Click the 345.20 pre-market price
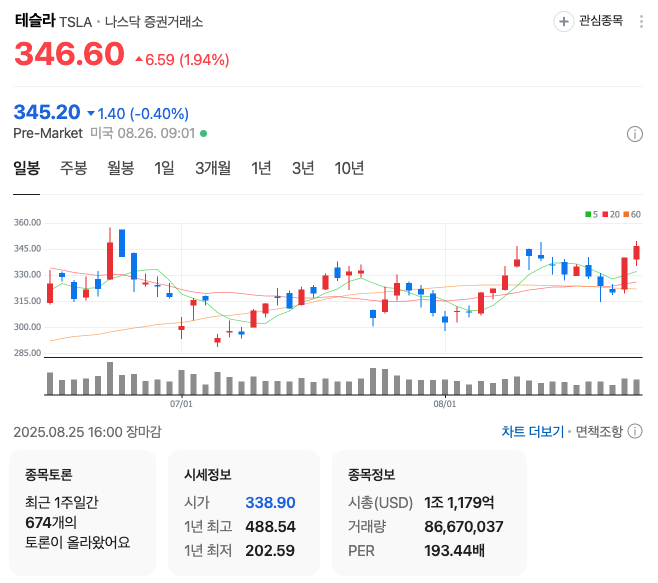The image size is (658, 583). [x=47, y=112]
